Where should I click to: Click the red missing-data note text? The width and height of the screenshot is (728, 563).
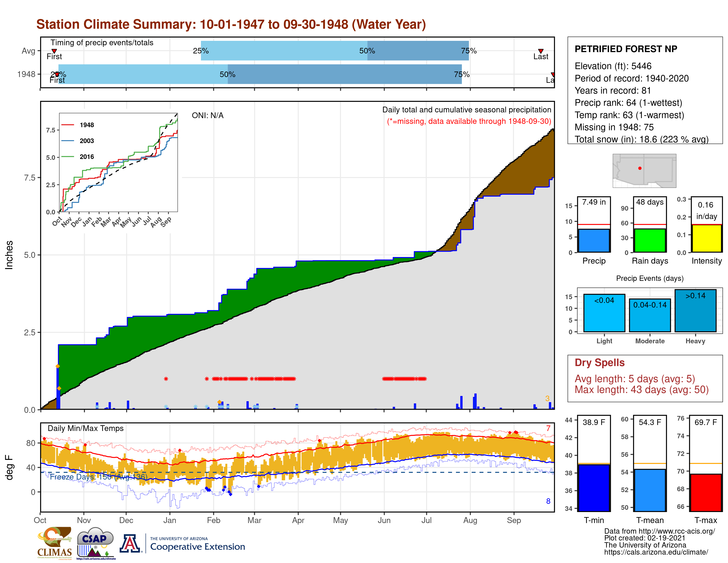pyautogui.click(x=469, y=121)
